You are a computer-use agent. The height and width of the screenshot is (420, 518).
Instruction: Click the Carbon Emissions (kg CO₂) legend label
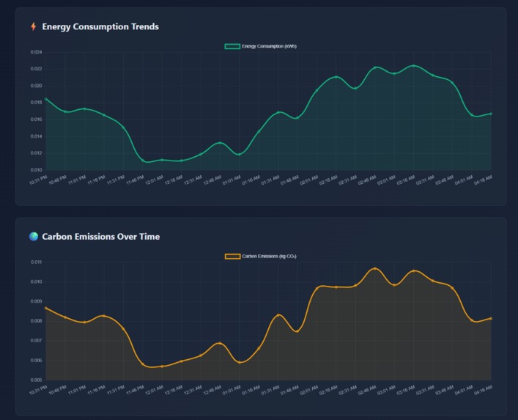click(x=269, y=257)
